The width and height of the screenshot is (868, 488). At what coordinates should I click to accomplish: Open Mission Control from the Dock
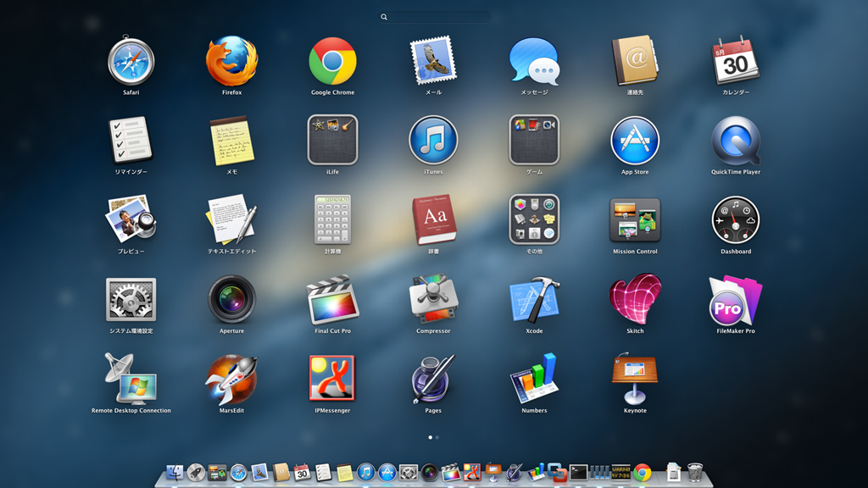tap(217, 473)
